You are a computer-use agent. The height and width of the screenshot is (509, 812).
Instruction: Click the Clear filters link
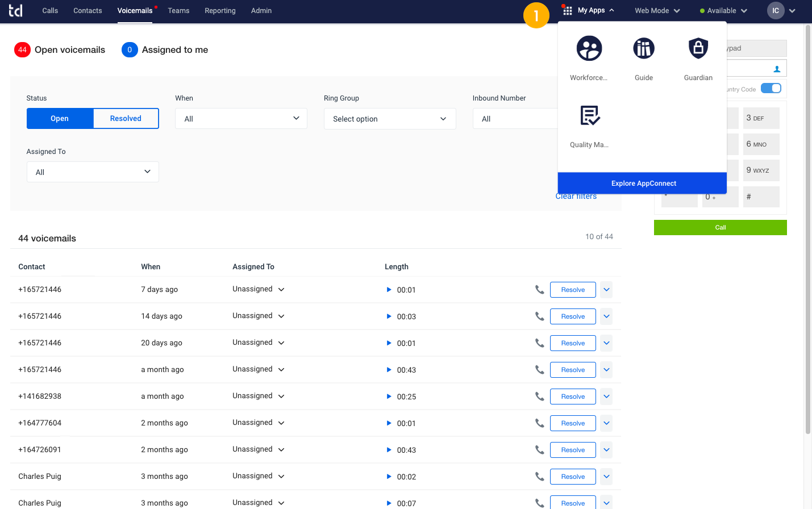pos(576,197)
